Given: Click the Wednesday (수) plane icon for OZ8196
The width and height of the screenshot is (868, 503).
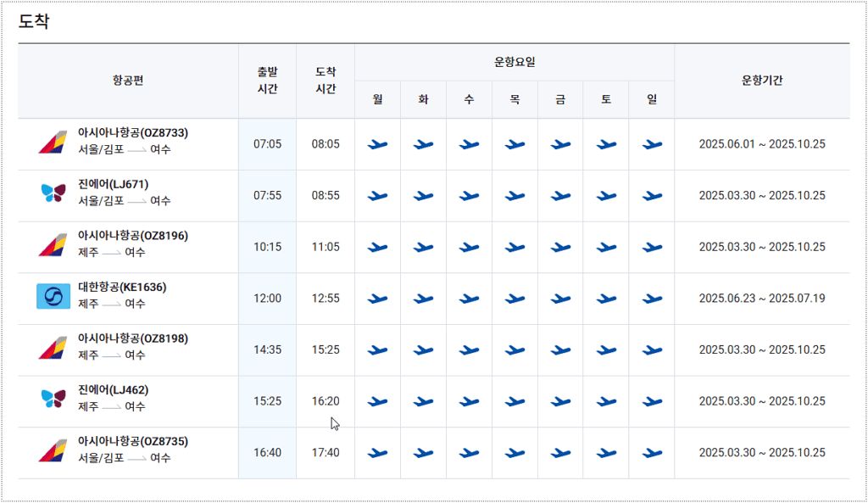Looking at the screenshot, I should tap(469, 248).
